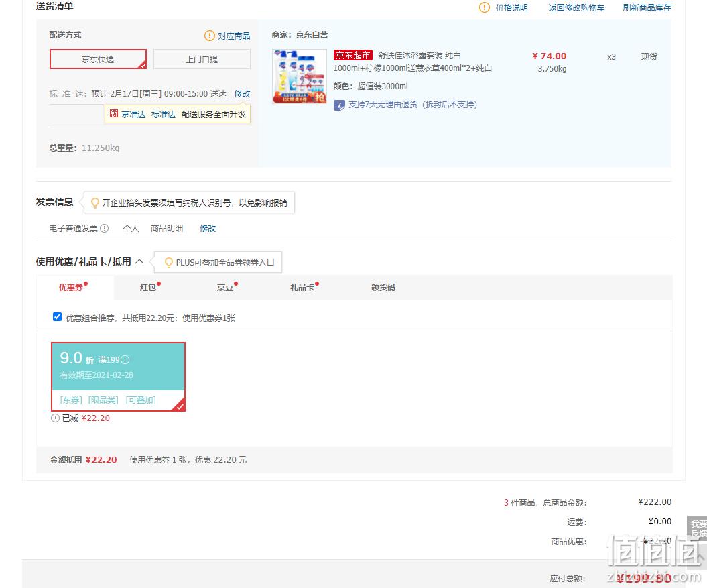Click the product weight 3.750kg
Screen dimensions: 707x588
click(x=552, y=69)
